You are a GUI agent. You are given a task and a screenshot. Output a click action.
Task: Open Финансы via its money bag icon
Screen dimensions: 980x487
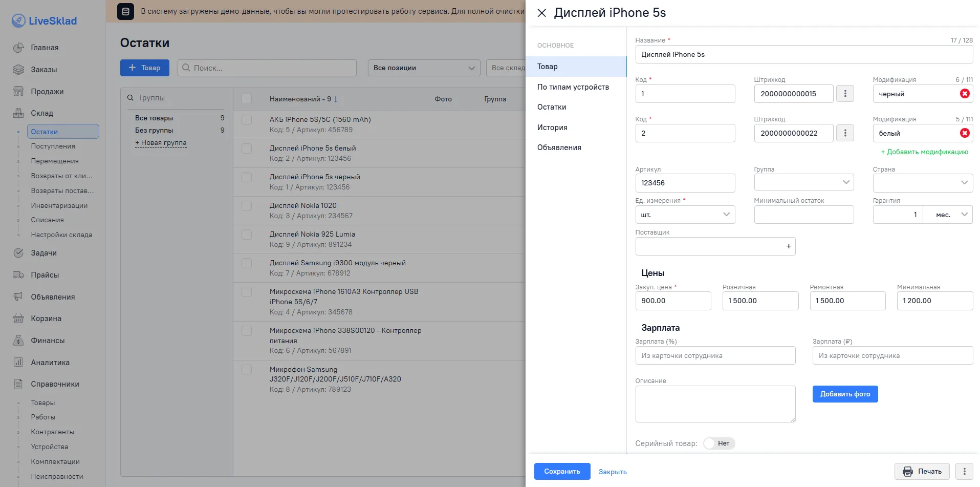click(x=18, y=341)
